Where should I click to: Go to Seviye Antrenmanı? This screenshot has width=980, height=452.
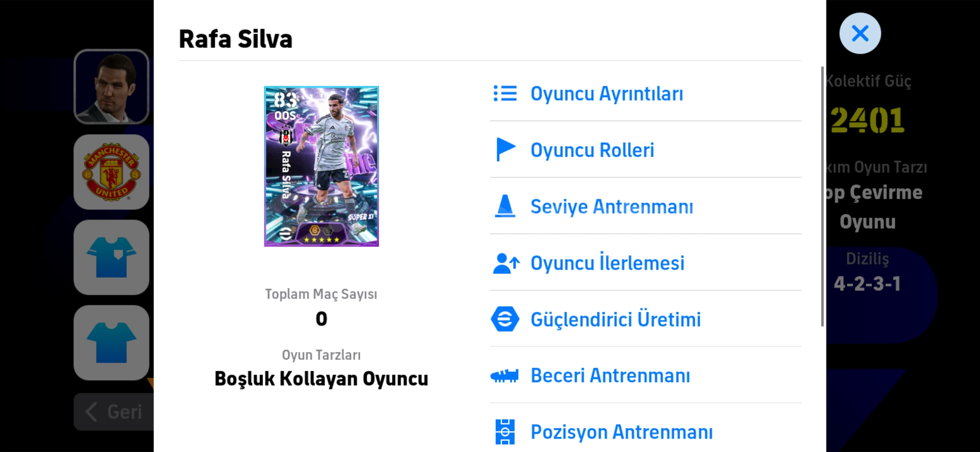click(611, 207)
